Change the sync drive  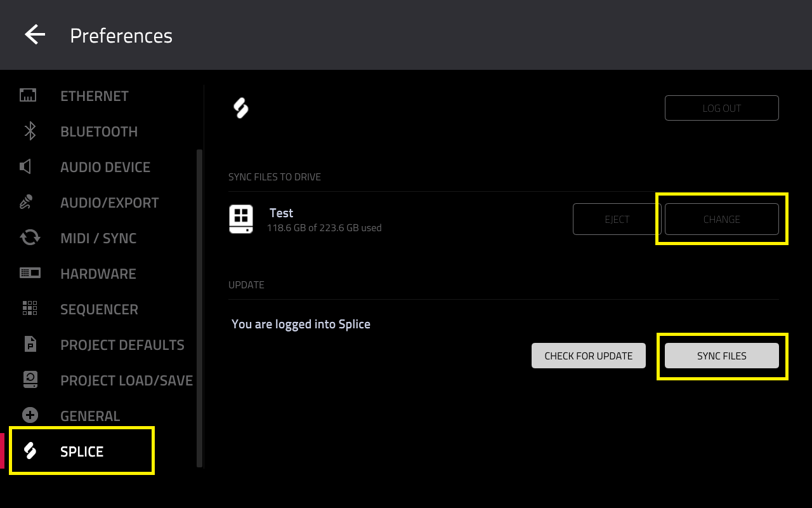(x=722, y=219)
